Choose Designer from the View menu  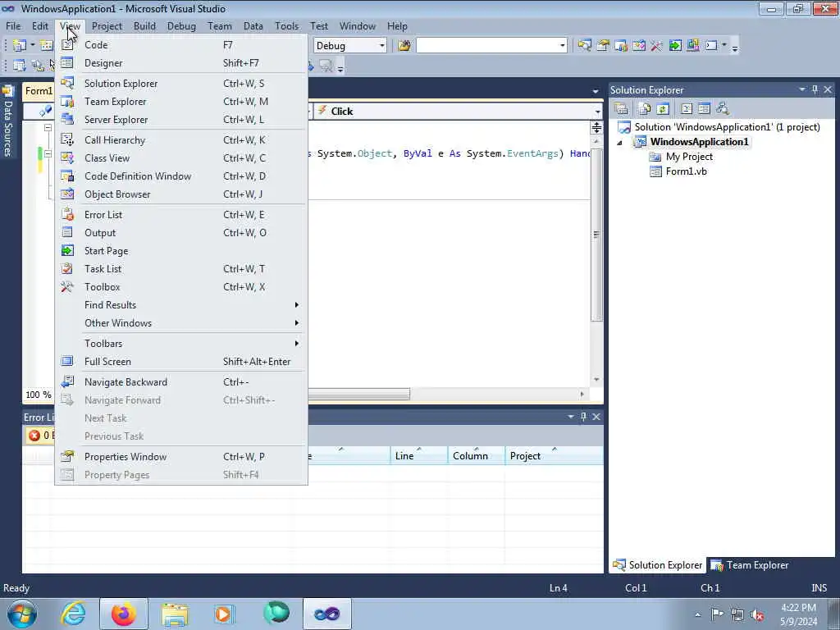[181, 63]
